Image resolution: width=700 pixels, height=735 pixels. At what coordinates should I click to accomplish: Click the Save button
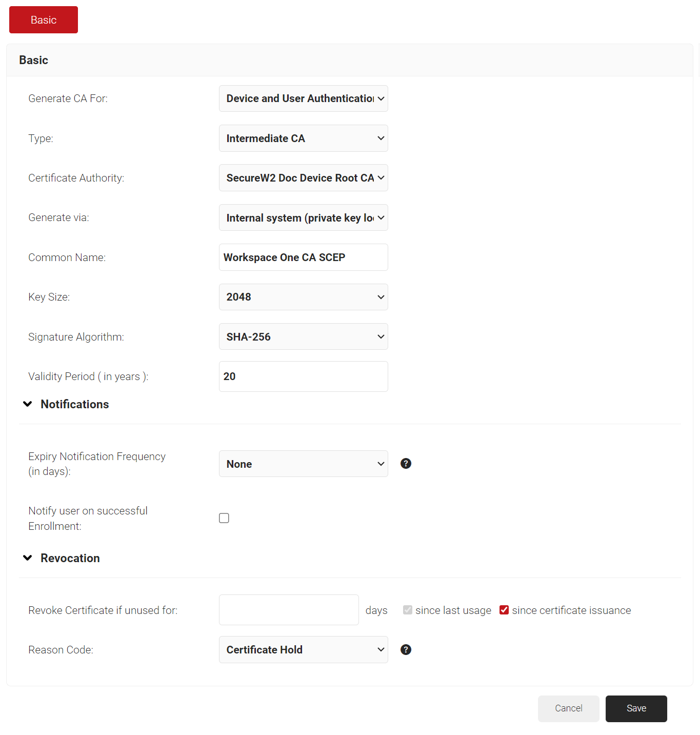pyautogui.click(x=636, y=708)
